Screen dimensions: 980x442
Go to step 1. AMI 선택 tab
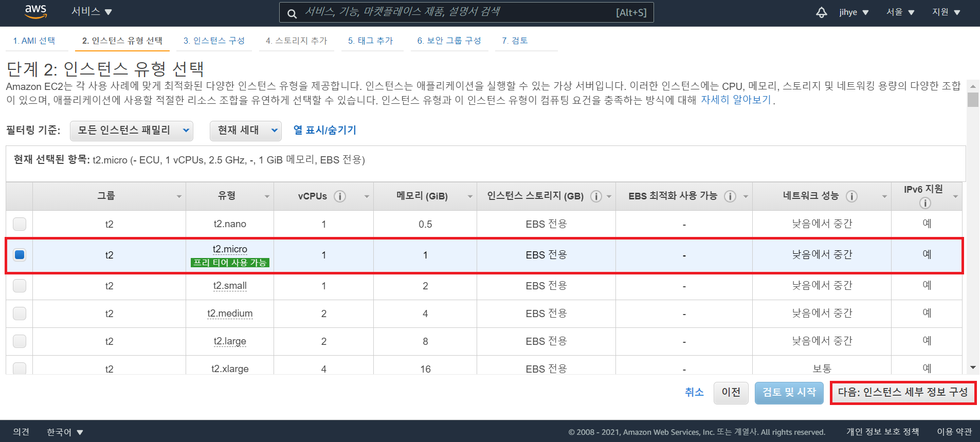[x=34, y=41]
